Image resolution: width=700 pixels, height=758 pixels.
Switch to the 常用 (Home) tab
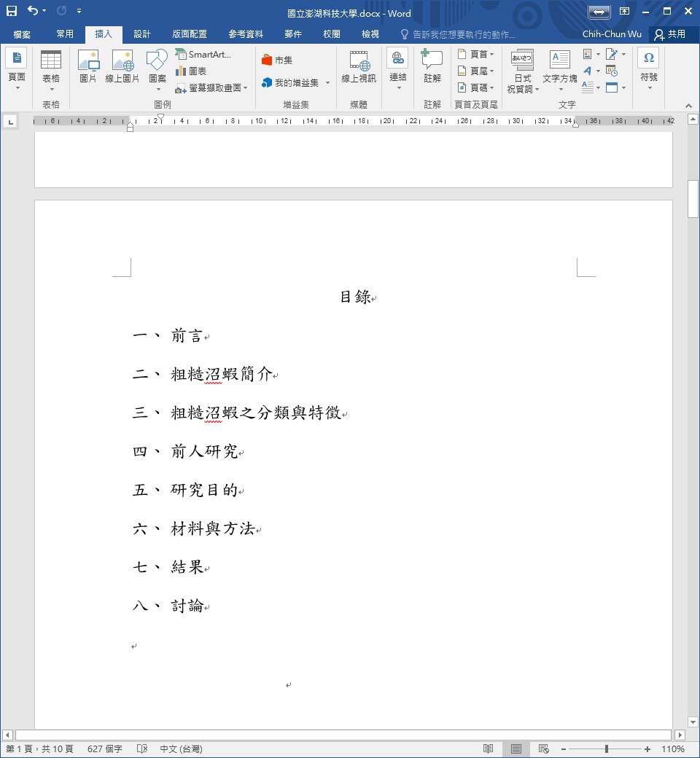pos(65,34)
